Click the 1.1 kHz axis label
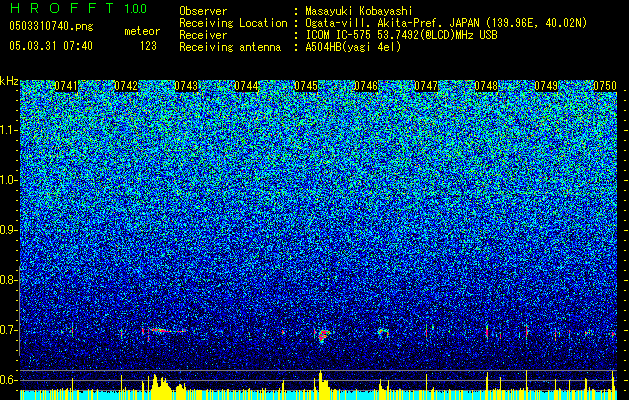Image resolution: width=629 pixels, height=400 pixels. (9, 130)
